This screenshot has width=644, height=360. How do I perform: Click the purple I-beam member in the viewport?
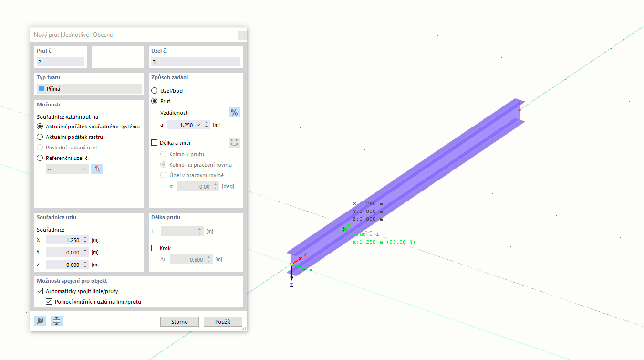405,186
